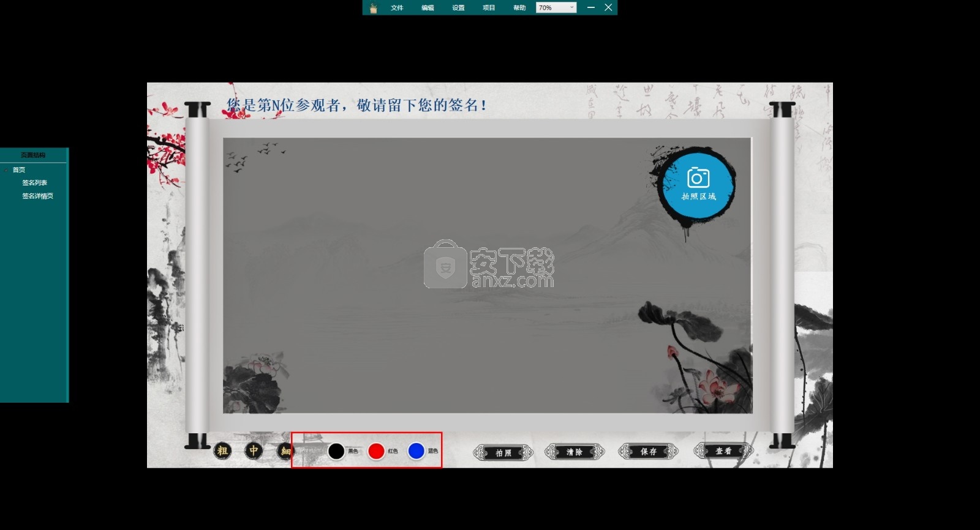Screen dimensions: 980x530
Task: Pick the black color swatch
Action: 336,451
